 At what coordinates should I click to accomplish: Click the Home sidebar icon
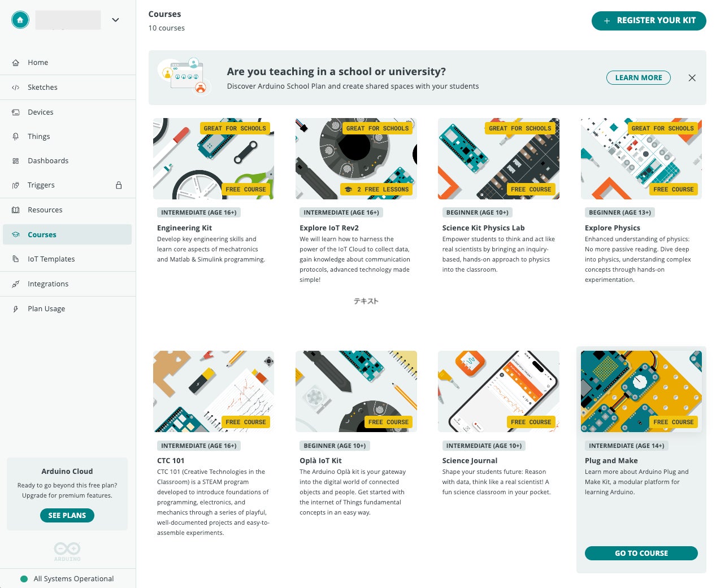[x=16, y=63]
